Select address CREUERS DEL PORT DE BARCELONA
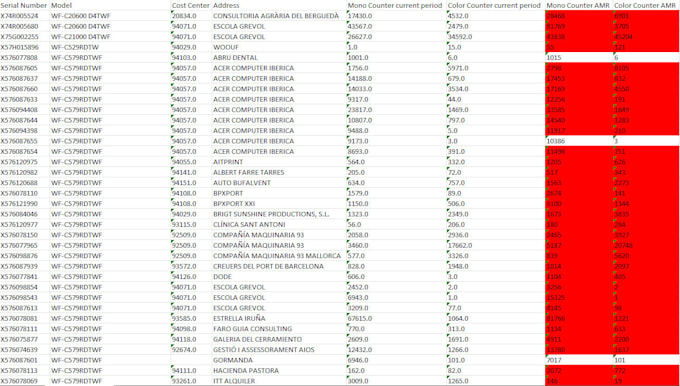 (268, 266)
